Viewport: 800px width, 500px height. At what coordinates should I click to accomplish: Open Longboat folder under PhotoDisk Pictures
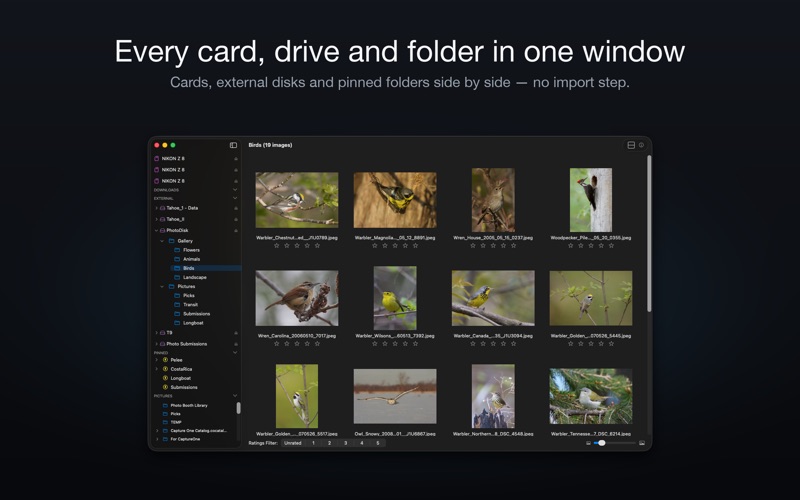click(x=193, y=323)
